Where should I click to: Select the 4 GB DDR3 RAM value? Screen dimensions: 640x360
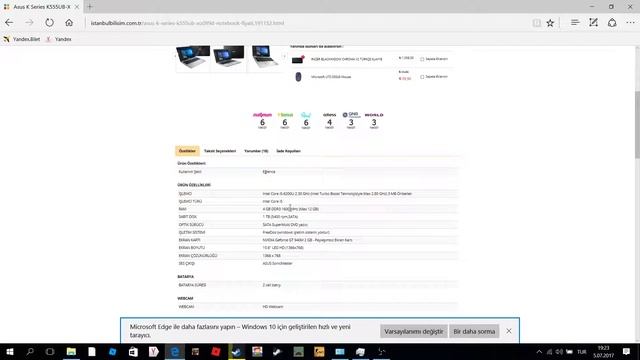pyautogui.click(x=291, y=209)
